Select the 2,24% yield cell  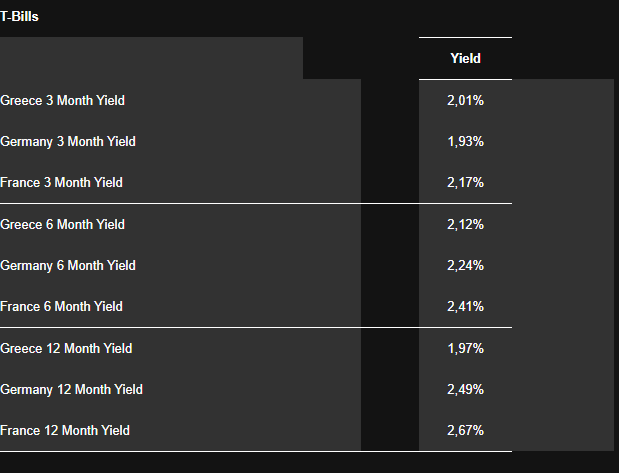pyautogui.click(x=465, y=265)
